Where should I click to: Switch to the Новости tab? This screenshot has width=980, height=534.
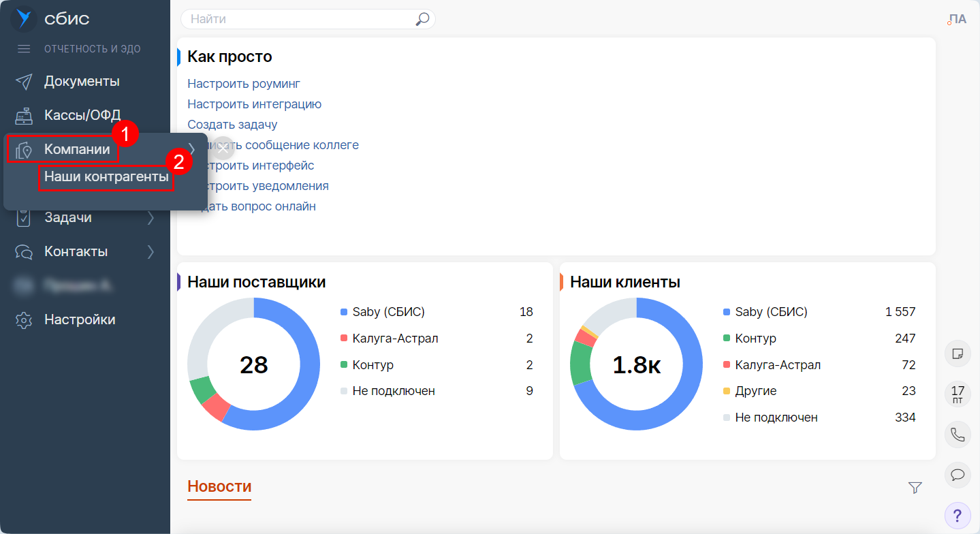coord(219,486)
